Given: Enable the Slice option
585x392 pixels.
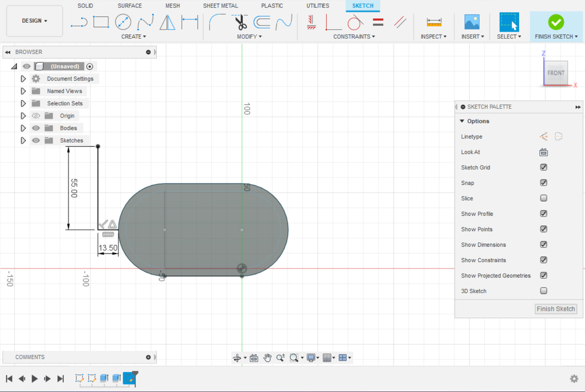Looking at the screenshot, I should coord(543,198).
